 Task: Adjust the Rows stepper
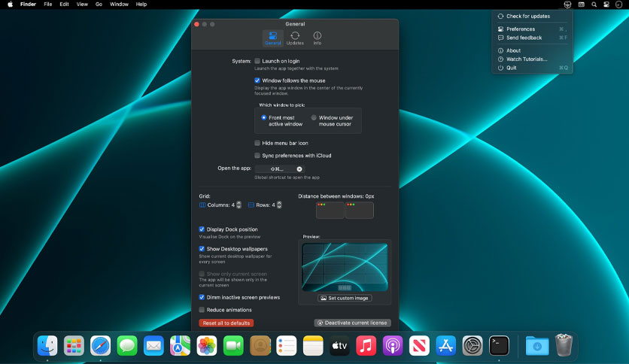coord(279,205)
